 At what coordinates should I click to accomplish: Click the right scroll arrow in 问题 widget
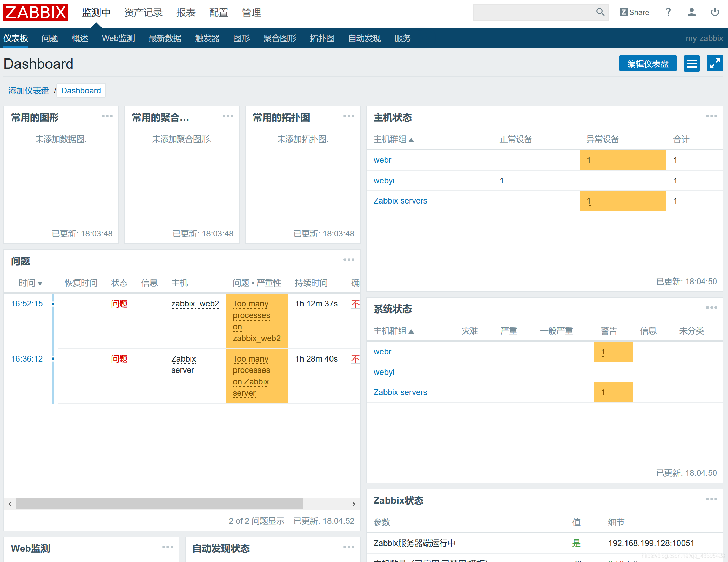coord(354,504)
